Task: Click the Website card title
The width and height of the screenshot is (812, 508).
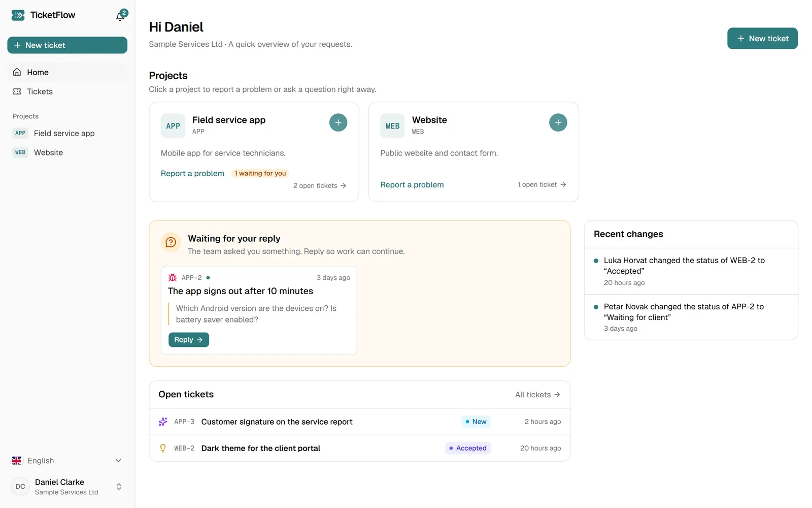Action: (x=429, y=120)
